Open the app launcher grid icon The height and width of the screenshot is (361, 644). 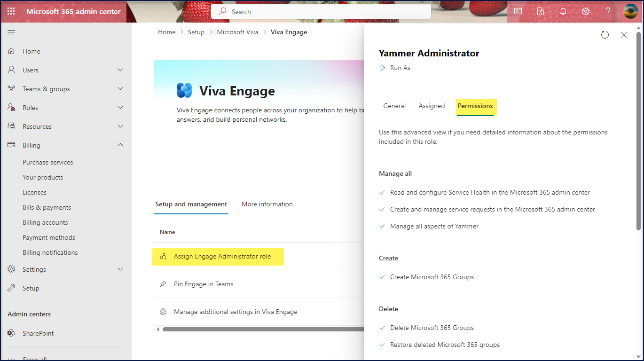10,11
